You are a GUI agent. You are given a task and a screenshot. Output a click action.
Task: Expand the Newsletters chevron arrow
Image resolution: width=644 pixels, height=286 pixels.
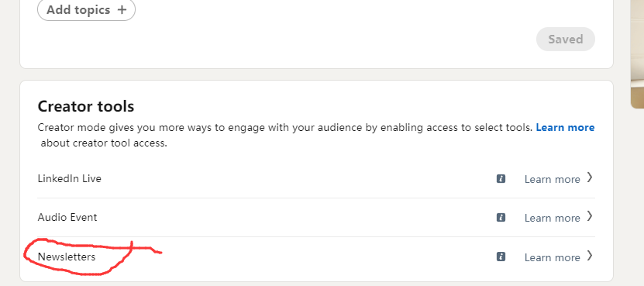click(x=590, y=256)
